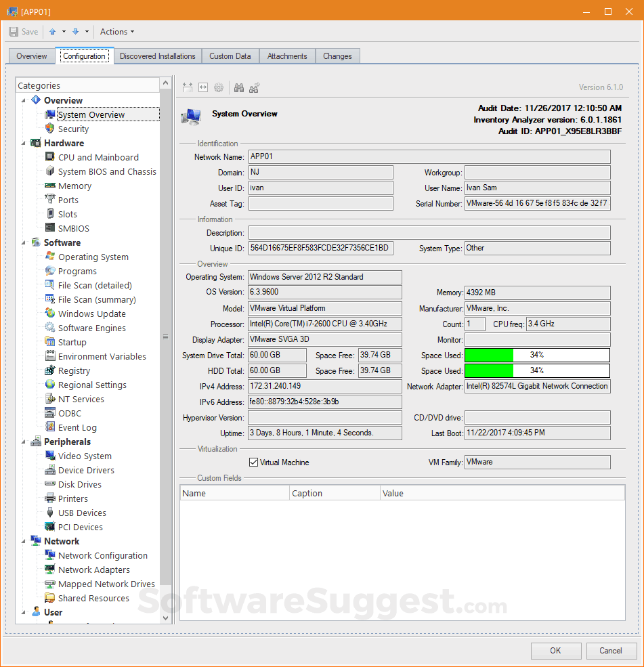Open the Changes tab

(337, 56)
